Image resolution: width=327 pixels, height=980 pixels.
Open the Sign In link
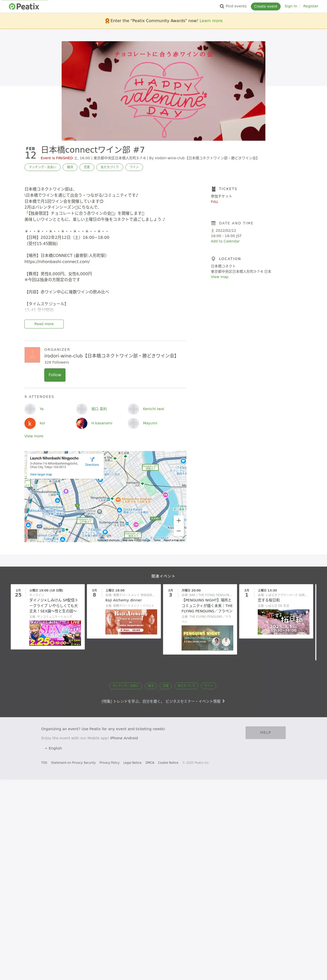tap(291, 6)
